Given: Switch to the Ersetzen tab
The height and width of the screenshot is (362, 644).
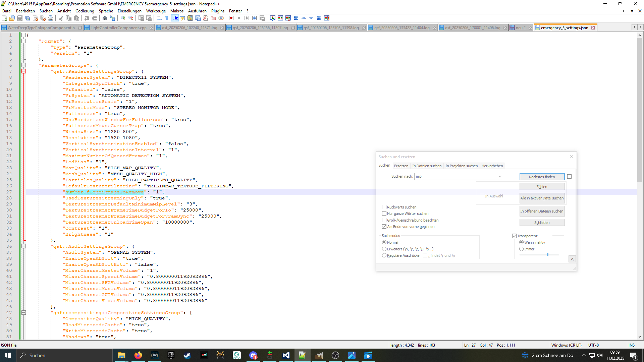Looking at the screenshot, I should (x=401, y=166).
